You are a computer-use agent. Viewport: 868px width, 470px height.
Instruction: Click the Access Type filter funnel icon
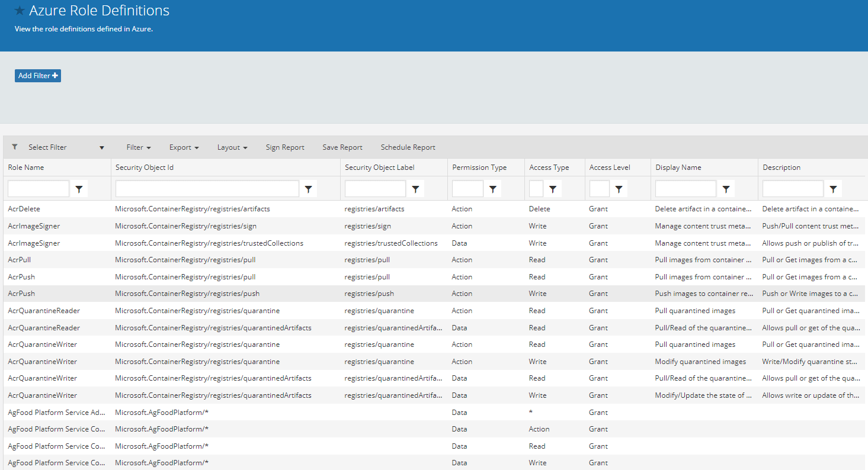point(553,189)
